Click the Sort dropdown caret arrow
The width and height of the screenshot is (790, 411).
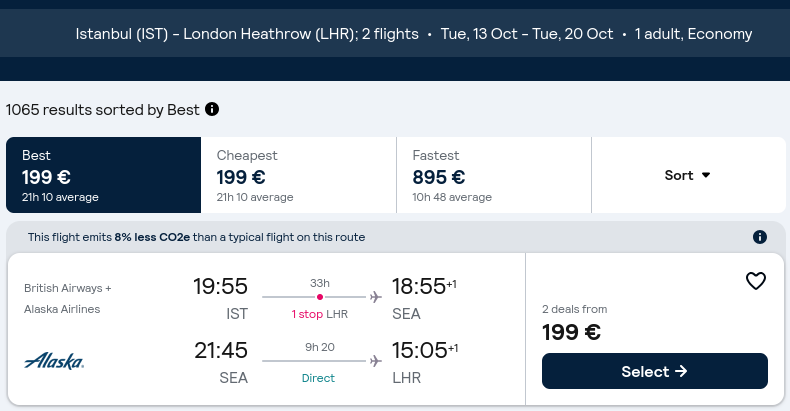click(x=706, y=175)
